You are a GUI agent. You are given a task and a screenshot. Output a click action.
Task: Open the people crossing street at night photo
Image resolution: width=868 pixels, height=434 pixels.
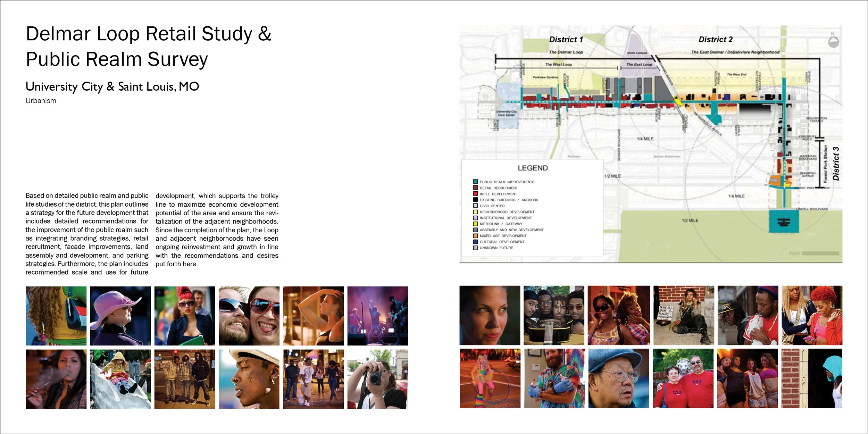coord(314,379)
